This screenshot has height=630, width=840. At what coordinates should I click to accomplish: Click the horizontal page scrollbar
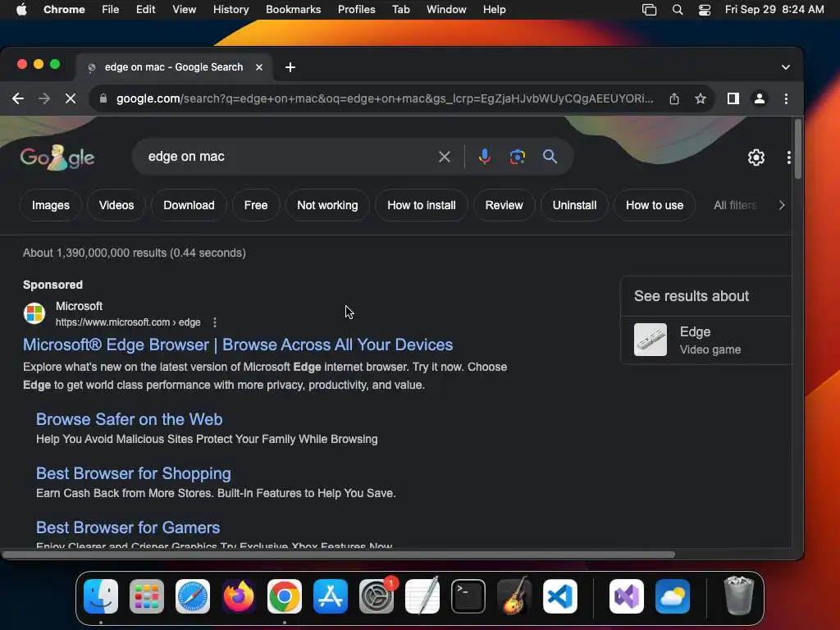[339, 555]
